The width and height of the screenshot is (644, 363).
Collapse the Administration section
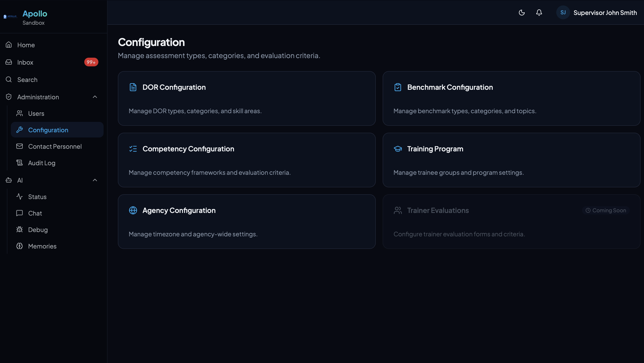point(95,97)
